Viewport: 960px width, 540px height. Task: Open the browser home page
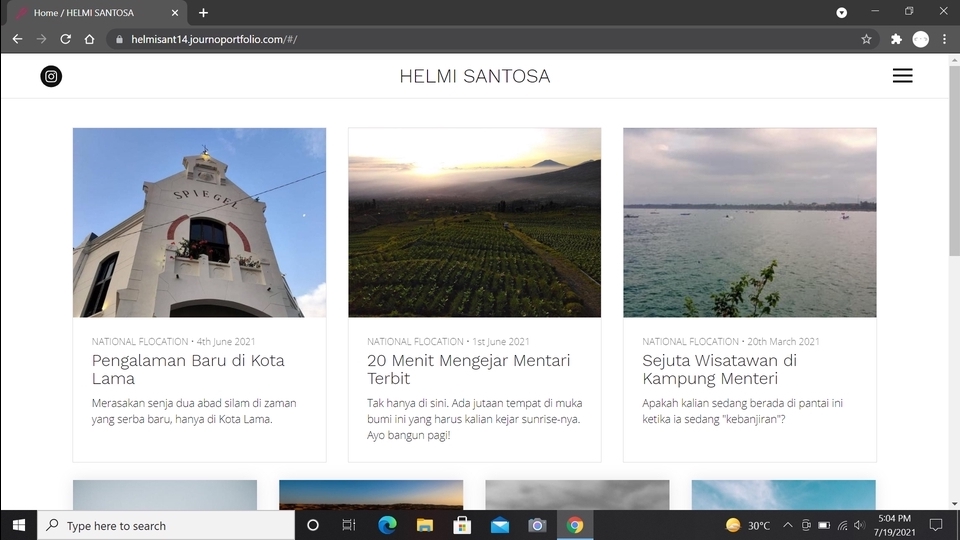click(89, 39)
